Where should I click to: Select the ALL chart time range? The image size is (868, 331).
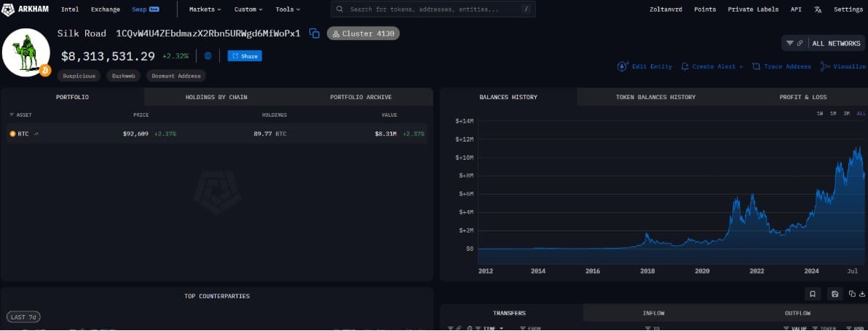[x=861, y=114]
